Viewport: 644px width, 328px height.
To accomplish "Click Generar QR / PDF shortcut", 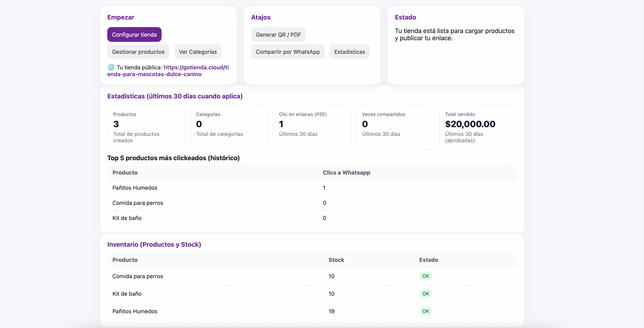I will pos(278,35).
